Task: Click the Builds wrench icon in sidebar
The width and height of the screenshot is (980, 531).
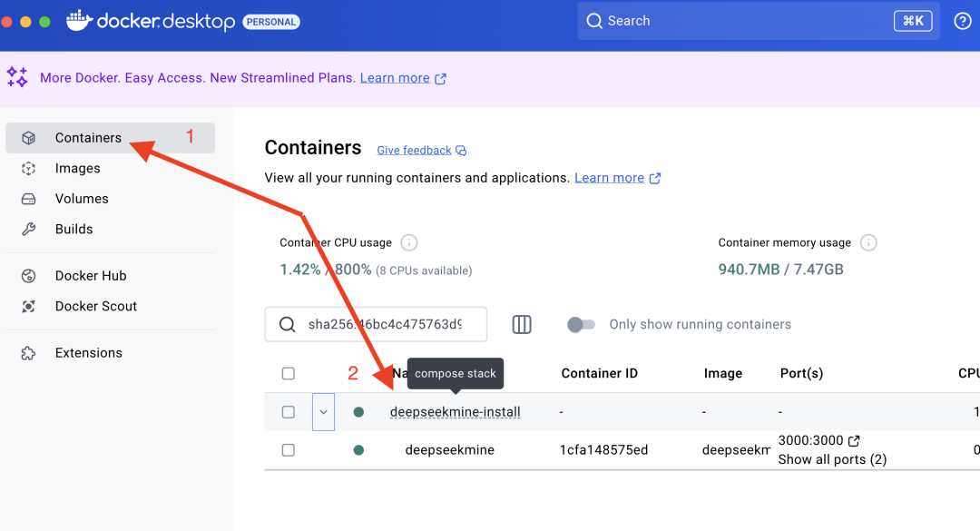Action: pyautogui.click(x=29, y=229)
